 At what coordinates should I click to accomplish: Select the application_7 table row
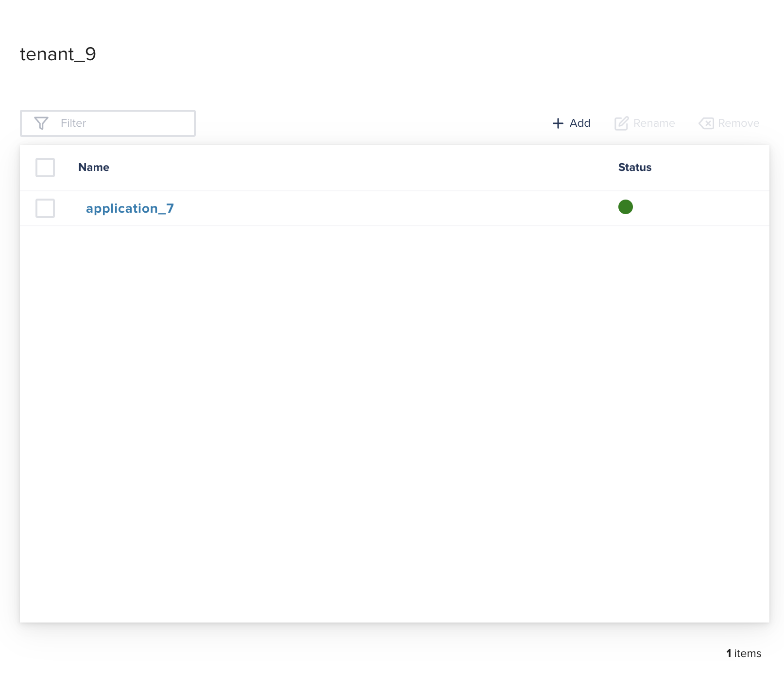click(x=340, y=208)
